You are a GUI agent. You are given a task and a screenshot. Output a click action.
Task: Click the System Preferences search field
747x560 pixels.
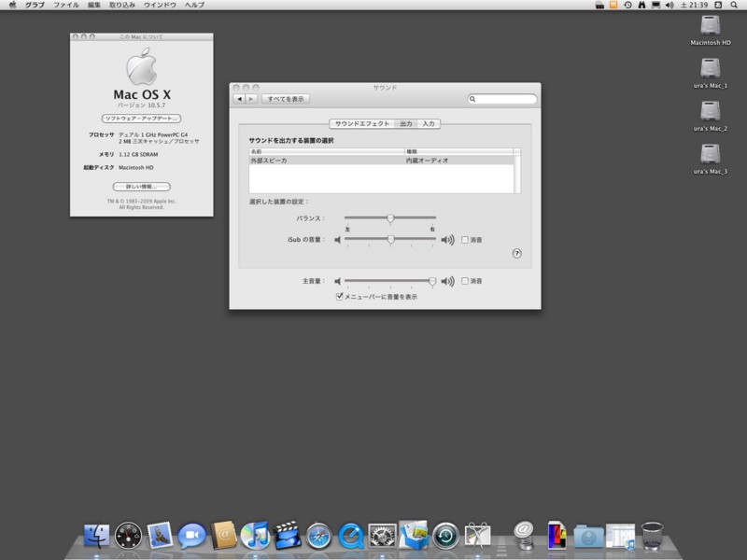pos(502,99)
